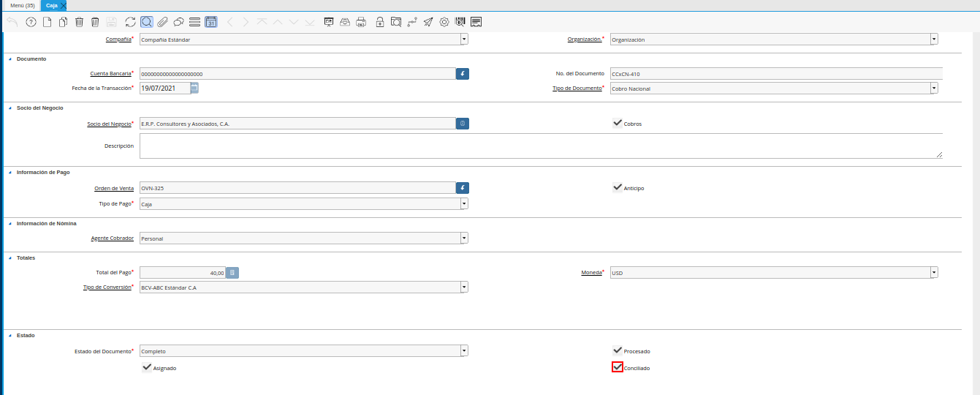Click the Socio del Negocio field label link
This screenshot has width=980, height=395.
pos(108,124)
